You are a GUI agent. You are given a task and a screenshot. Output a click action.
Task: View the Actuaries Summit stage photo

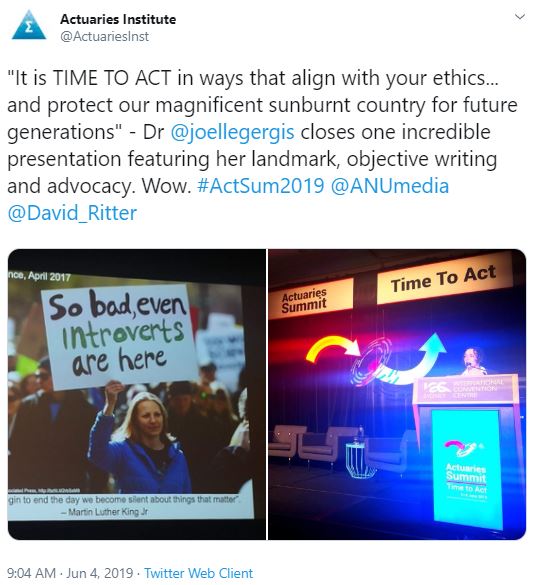(397, 394)
